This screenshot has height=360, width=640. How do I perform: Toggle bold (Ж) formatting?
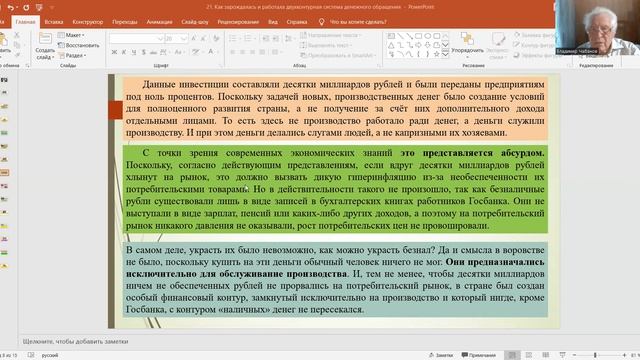tap(114, 52)
